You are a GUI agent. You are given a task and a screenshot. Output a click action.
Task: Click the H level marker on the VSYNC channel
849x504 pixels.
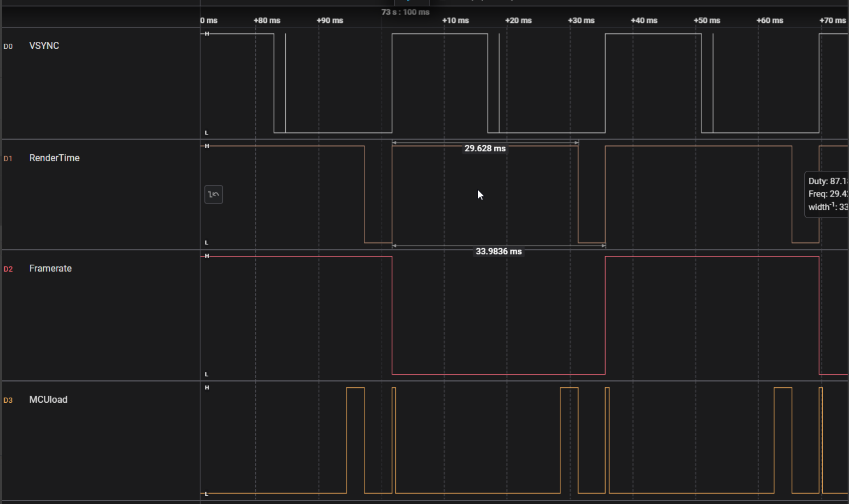207,33
